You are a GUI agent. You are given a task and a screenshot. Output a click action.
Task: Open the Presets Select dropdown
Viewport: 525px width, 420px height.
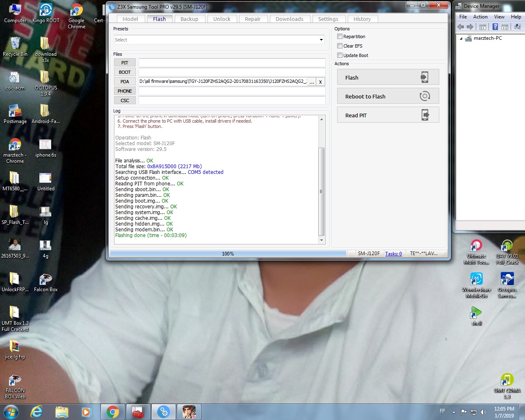(x=219, y=40)
